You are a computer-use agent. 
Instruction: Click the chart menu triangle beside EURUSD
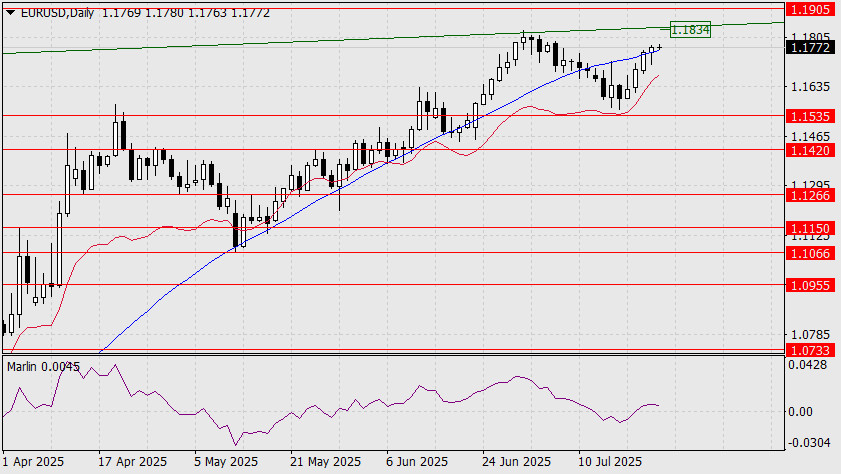point(10,12)
